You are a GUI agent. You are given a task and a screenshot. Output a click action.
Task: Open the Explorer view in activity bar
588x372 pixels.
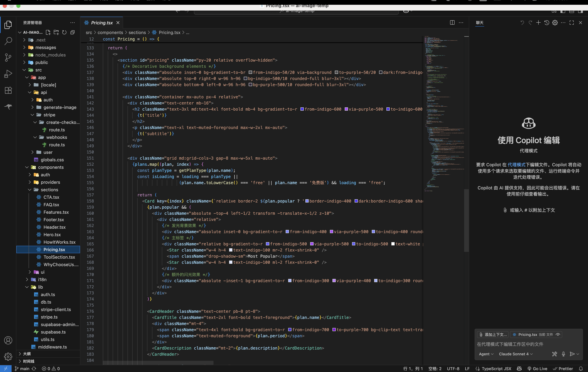click(x=8, y=25)
